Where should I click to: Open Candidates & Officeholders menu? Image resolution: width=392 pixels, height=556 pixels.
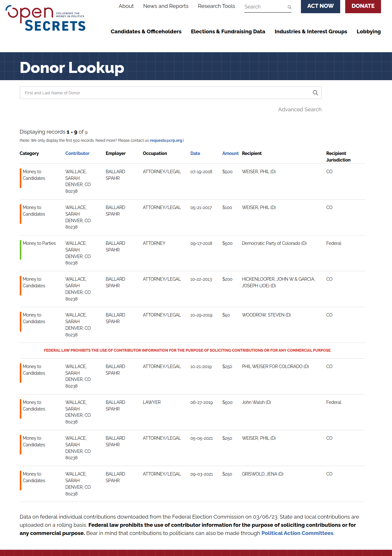point(146,31)
